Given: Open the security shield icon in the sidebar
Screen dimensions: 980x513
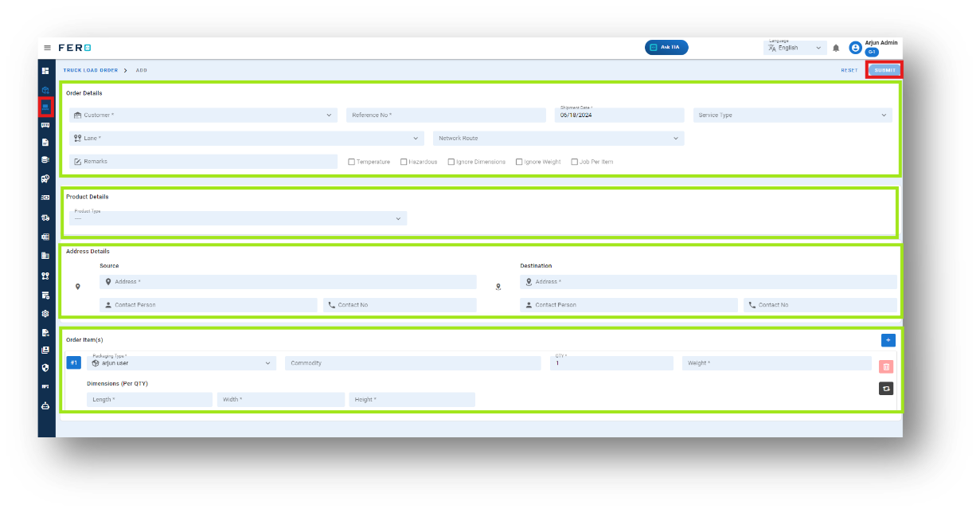Looking at the screenshot, I should click(45, 368).
